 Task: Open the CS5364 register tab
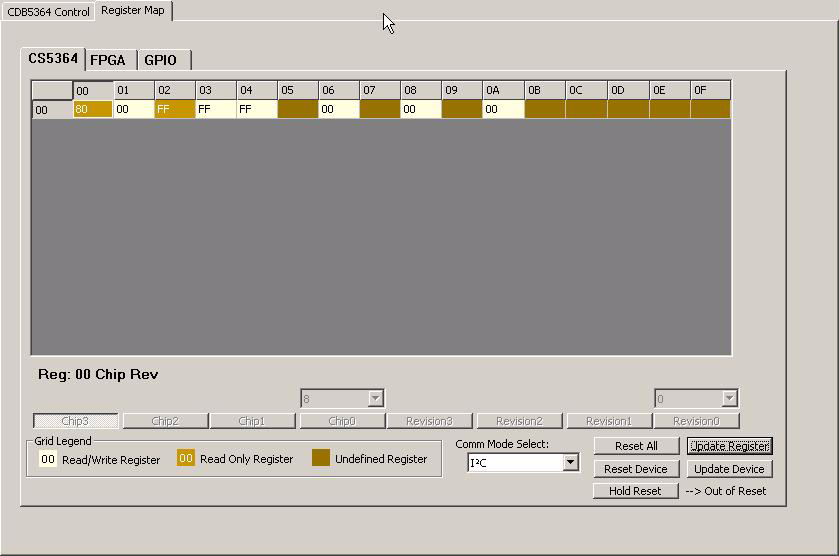[x=53, y=58]
